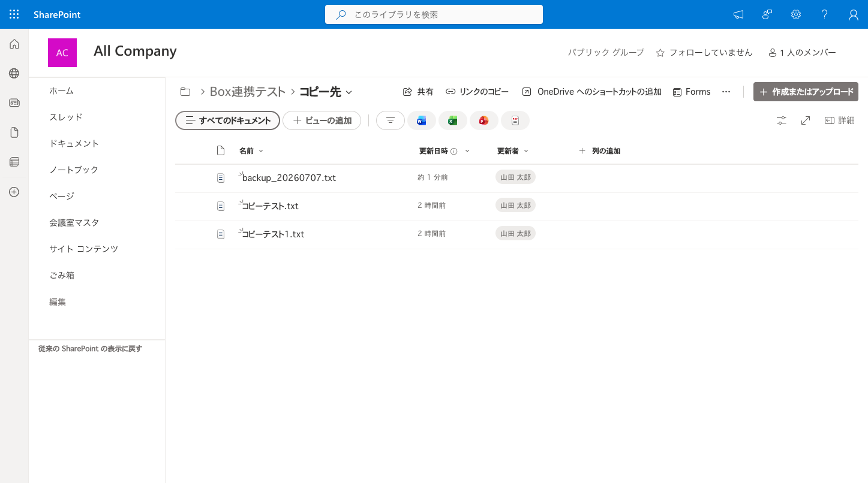Click リンクのコピー command
Image resolution: width=868 pixels, height=483 pixels.
[477, 92]
